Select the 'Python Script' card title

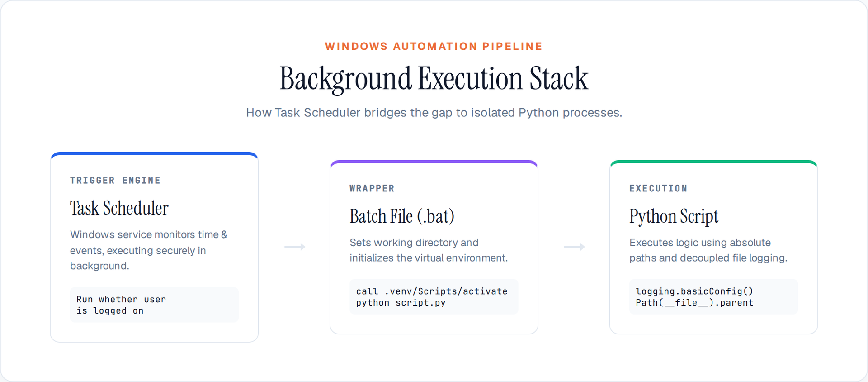tap(674, 216)
